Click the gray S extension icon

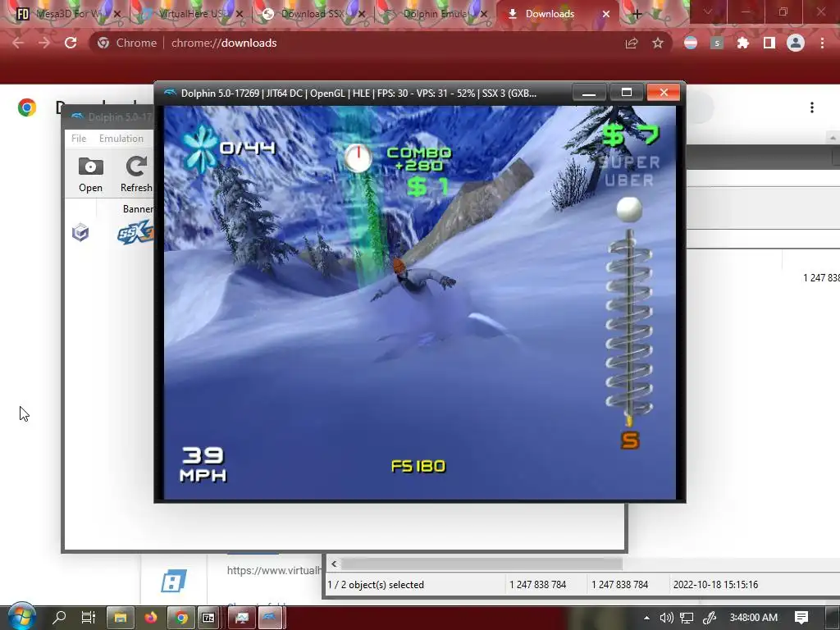pyautogui.click(x=717, y=43)
